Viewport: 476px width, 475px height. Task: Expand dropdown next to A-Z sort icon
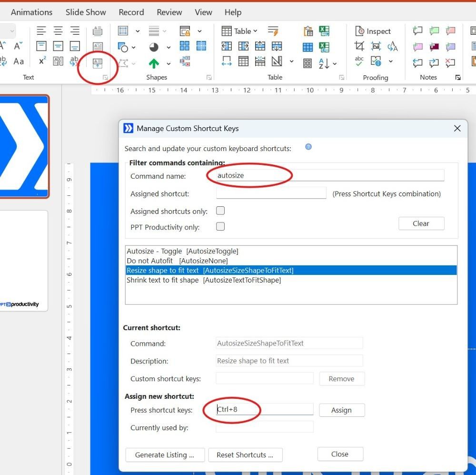pyautogui.click(x=335, y=64)
